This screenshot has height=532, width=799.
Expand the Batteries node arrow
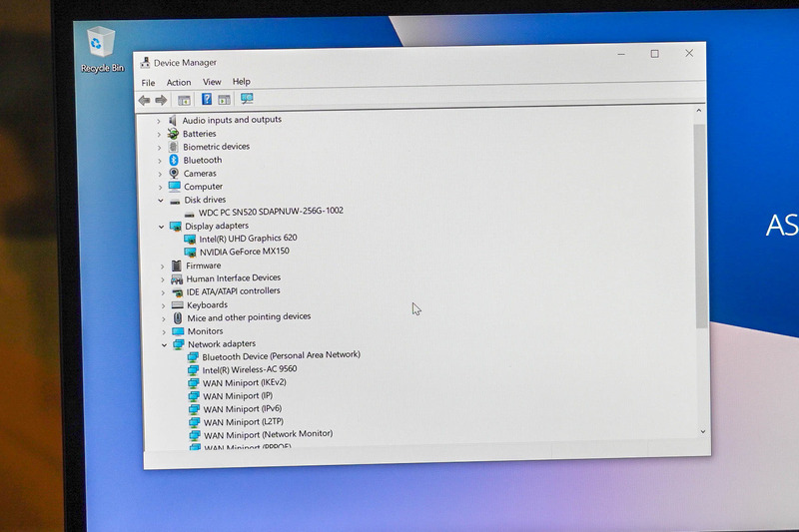(159, 135)
